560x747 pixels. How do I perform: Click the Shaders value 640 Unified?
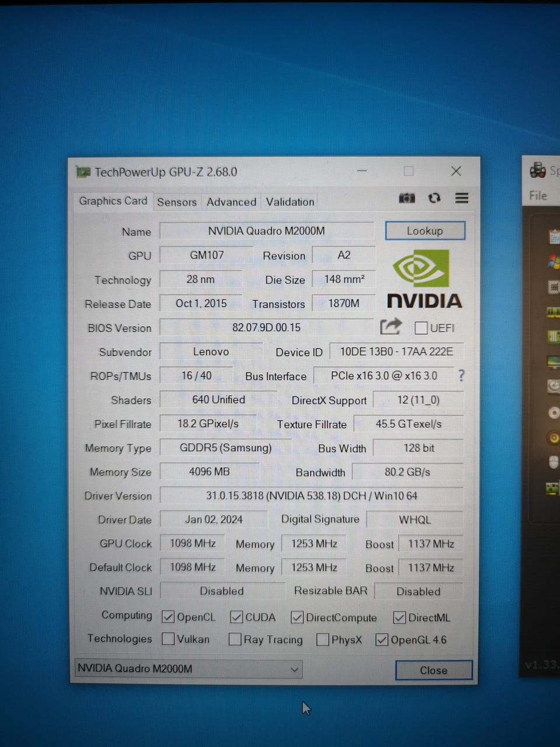(x=219, y=399)
